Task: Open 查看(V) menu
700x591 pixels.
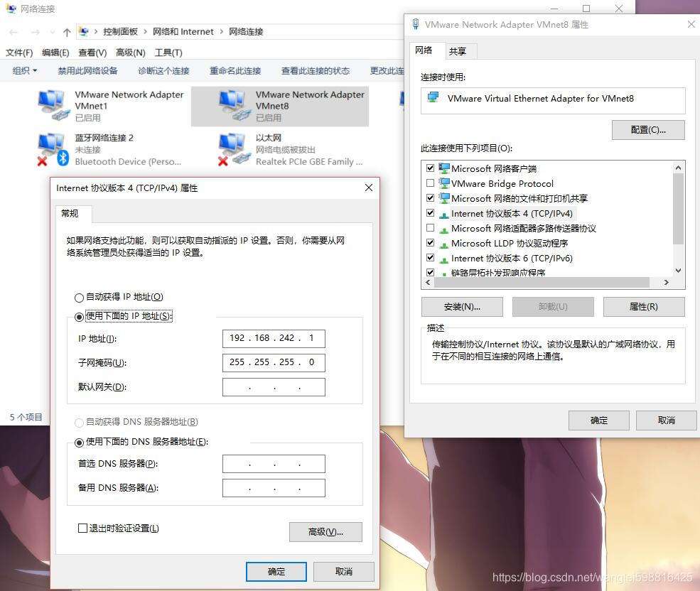Action: click(92, 53)
